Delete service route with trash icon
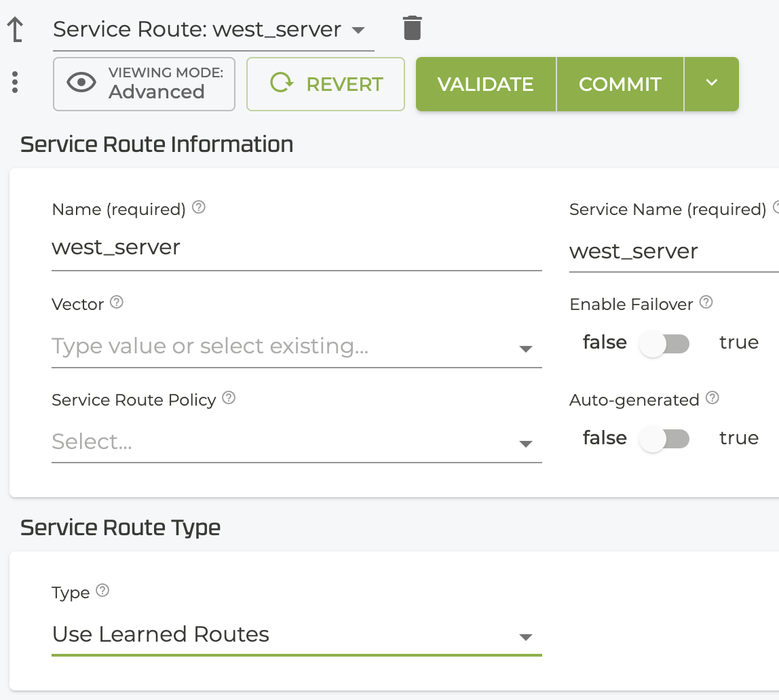Image resolution: width=779 pixels, height=700 pixels. pos(412,28)
